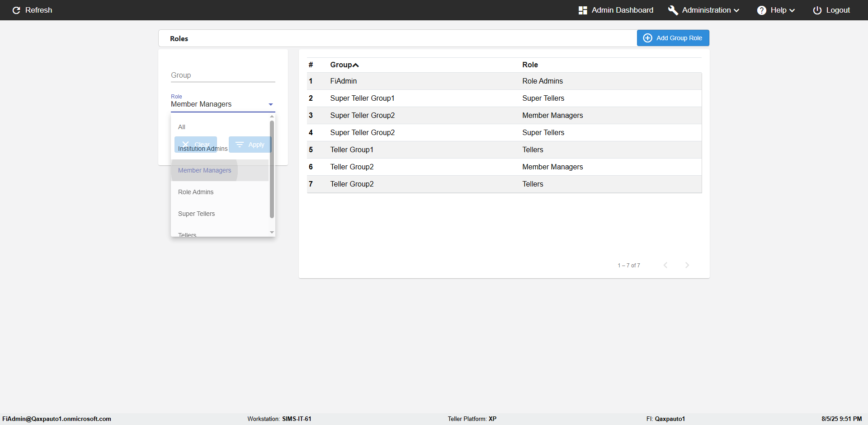Click the Roles panel title
The image size is (868, 425).
(x=179, y=39)
